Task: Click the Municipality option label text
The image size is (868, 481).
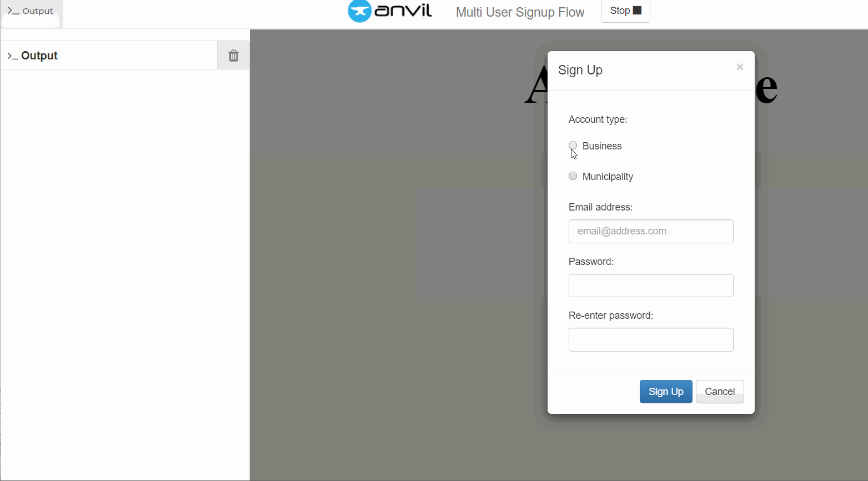Action: (x=608, y=177)
